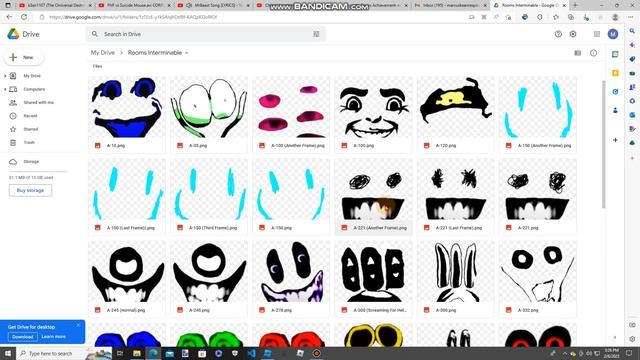Select A-245 (normal).png file

coord(127,279)
